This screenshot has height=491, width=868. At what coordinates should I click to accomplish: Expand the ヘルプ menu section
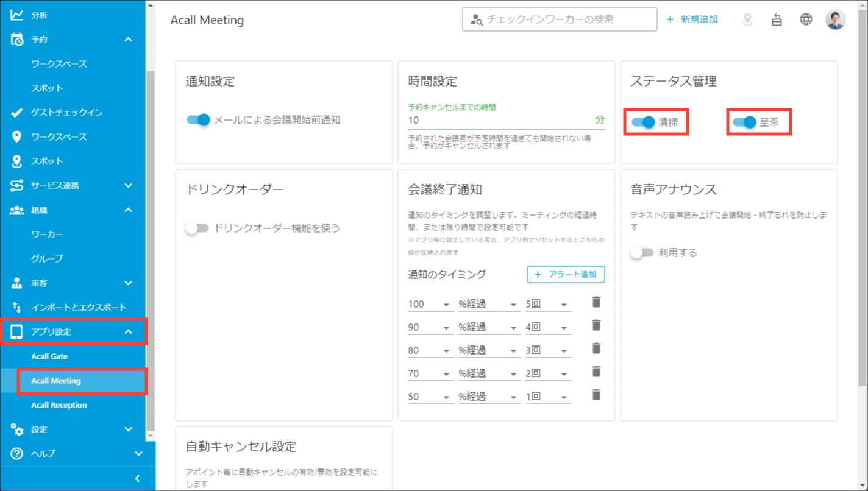pyautogui.click(x=138, y=454)
